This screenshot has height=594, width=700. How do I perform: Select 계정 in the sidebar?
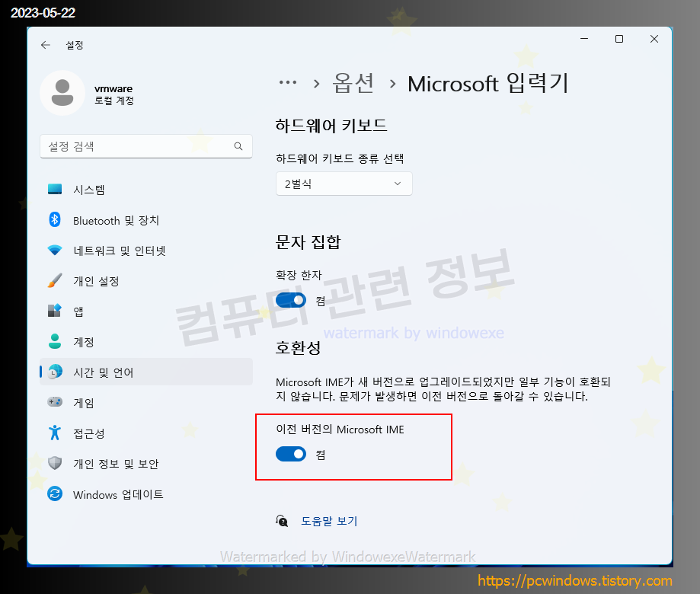pos(146,341)
